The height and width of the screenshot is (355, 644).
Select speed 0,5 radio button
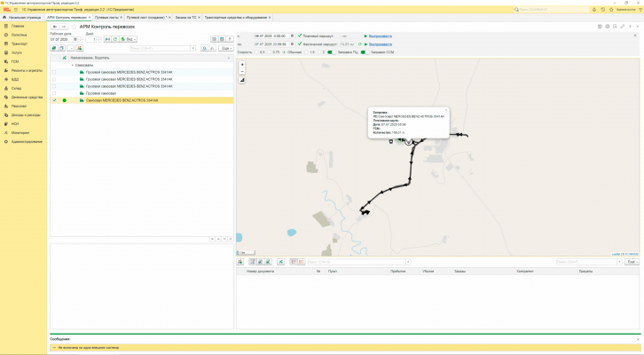[x=256, y=52]
